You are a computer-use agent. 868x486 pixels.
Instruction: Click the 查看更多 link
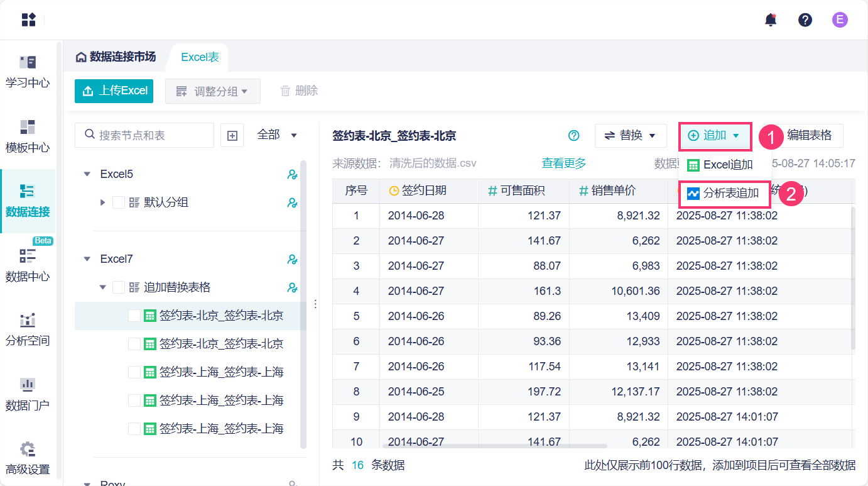click(x=563, y=163)
